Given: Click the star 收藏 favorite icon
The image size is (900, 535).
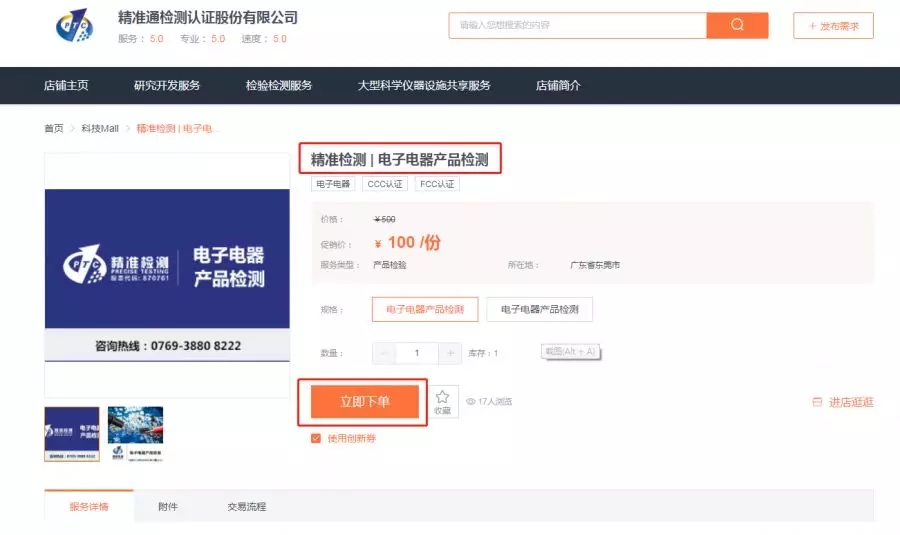Looking at the screenshot, I should pyautogui.click(x=443, y=401).
